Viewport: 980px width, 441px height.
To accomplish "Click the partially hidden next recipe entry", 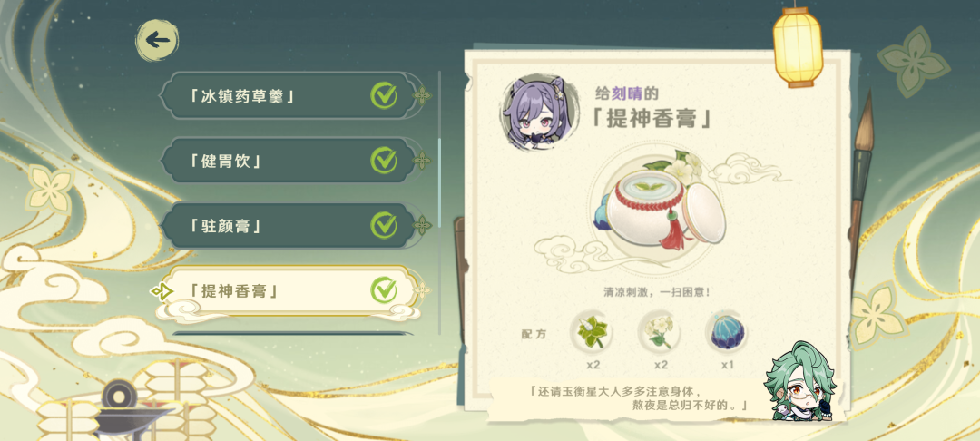I will click(292, 334).
